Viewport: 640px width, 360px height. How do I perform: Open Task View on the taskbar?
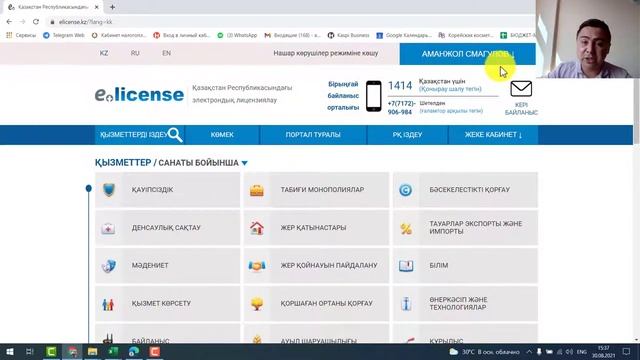tap(29, 351)
